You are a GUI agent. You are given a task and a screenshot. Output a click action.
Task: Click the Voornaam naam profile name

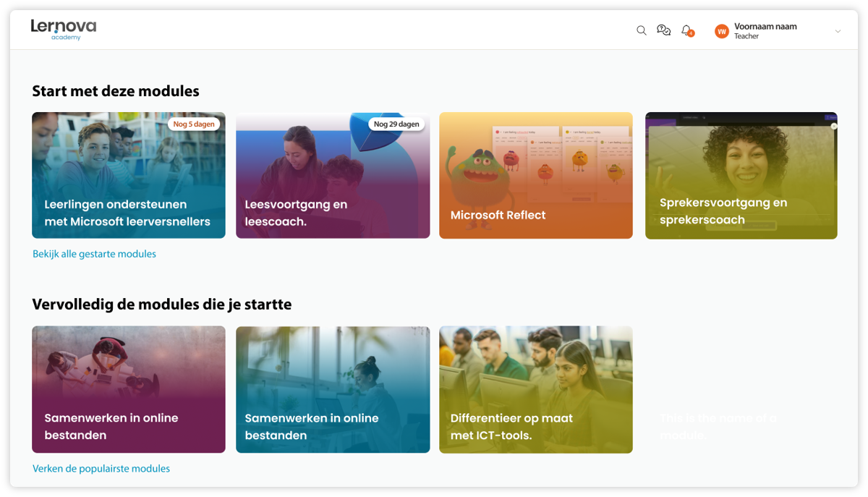click(x=765, y=26)
